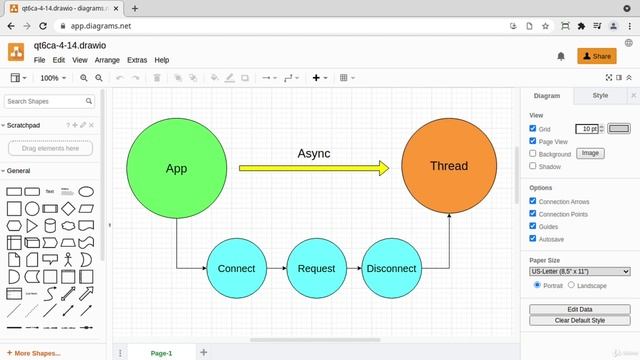Select the Actor stick-figure shape

coord(68,260)
